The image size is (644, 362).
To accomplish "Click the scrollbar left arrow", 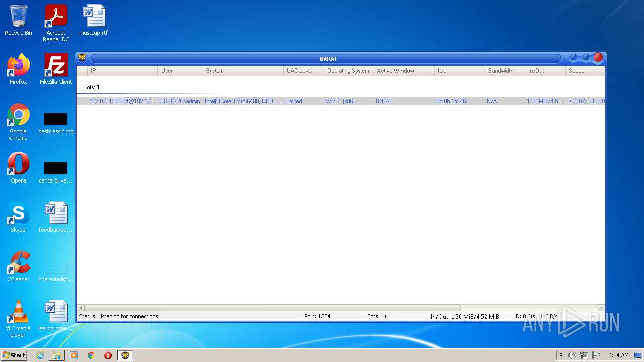I will tap(80, 307).
